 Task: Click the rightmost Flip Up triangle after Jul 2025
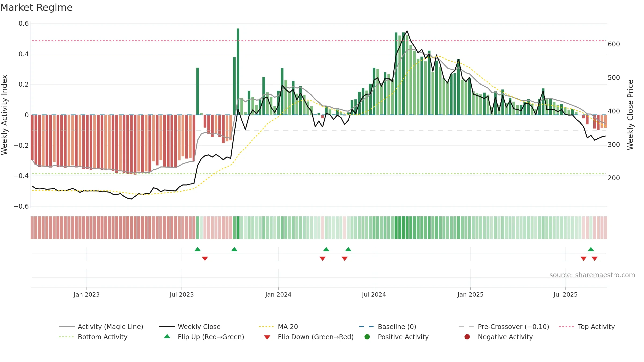coord(591,249)
